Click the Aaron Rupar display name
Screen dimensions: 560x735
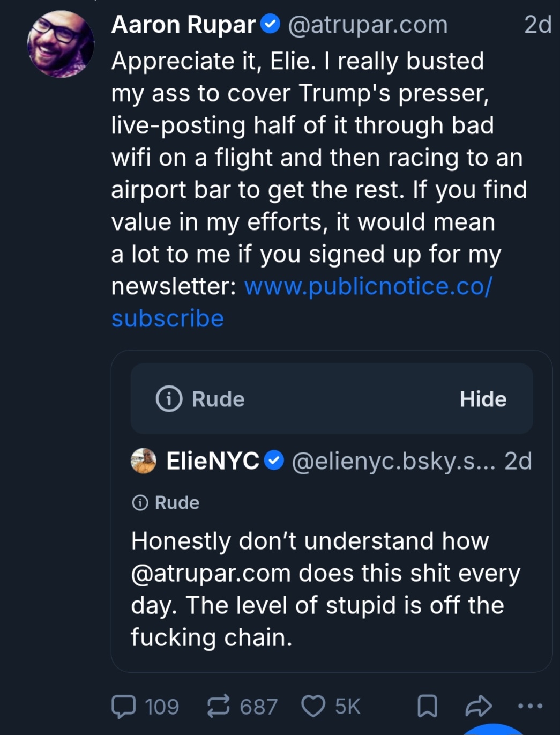(183, 25)
